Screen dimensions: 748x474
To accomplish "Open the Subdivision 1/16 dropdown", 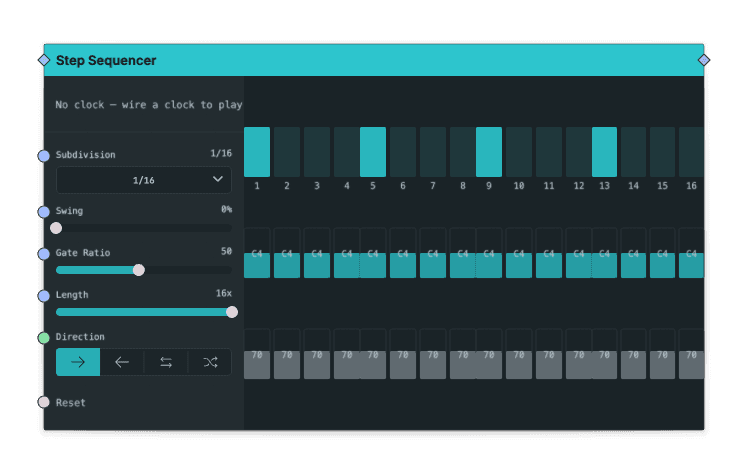I will (144, 180).
